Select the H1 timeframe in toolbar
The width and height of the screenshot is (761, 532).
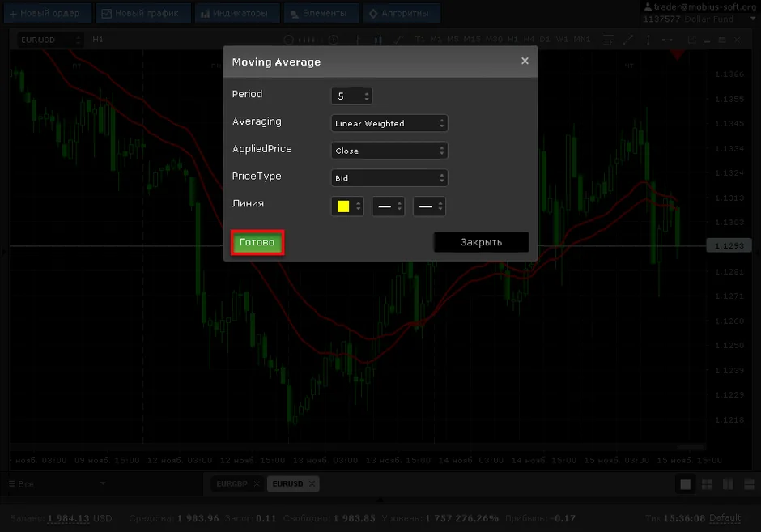click(x=513, y=40)
